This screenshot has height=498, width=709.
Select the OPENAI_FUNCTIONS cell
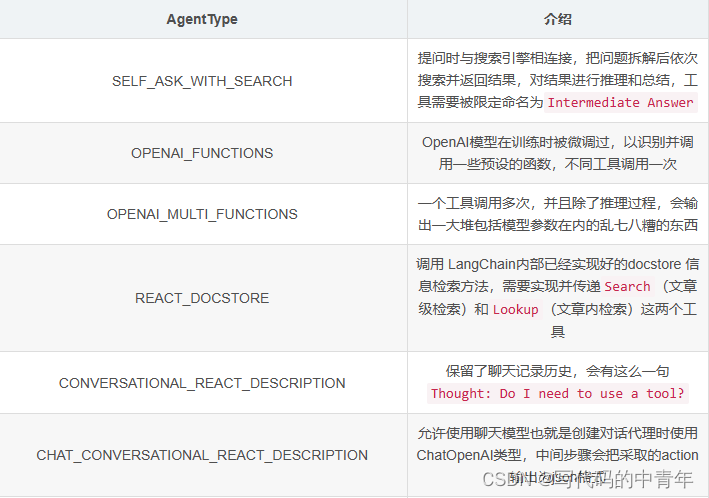[x=202, y=153]
